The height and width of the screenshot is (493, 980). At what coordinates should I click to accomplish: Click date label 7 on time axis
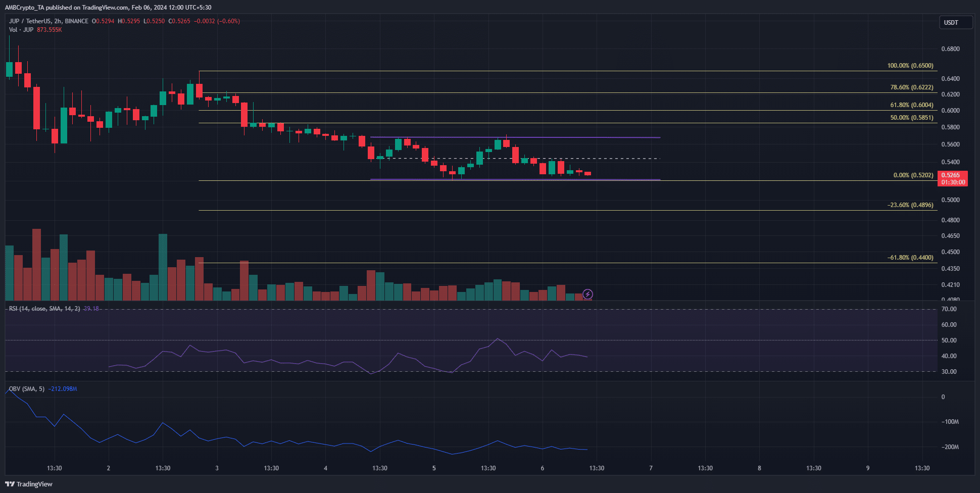click(x=651, y=468)
